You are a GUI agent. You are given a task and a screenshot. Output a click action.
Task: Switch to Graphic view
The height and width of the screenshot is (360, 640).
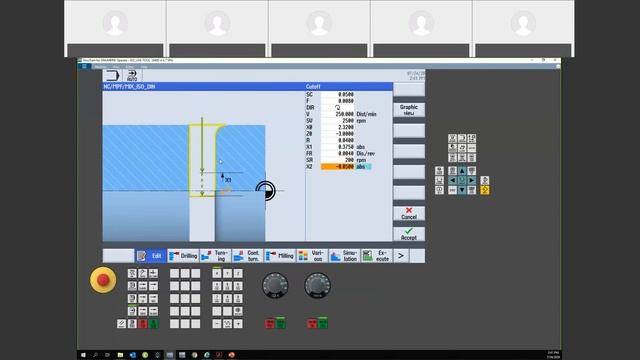(x=409, y=110)
